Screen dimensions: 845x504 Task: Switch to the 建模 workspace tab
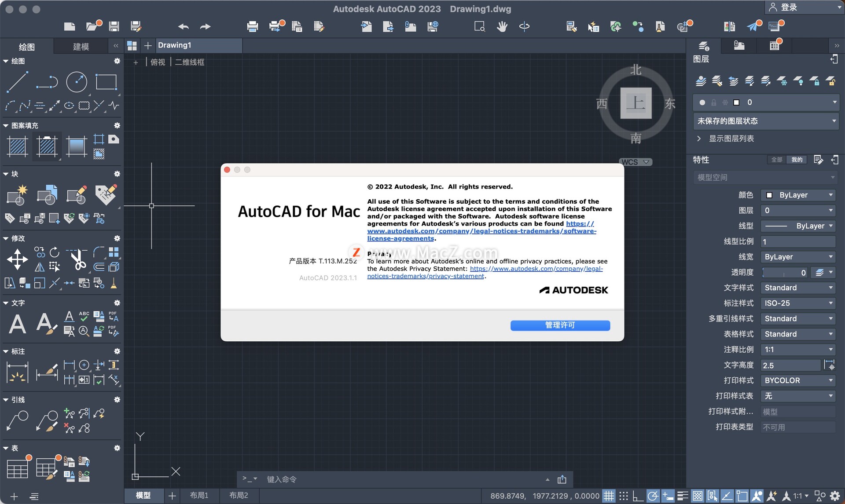81,46
